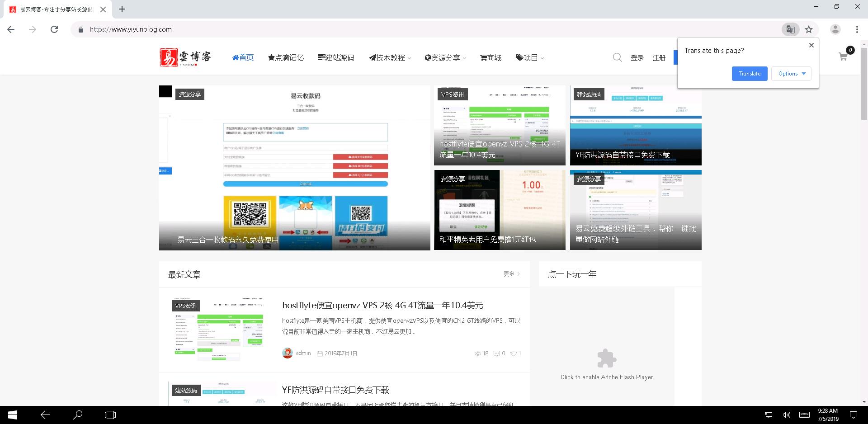868x424 pixels.
Task: Click the 建站源码 tag on second article
Action: [186, 390]
